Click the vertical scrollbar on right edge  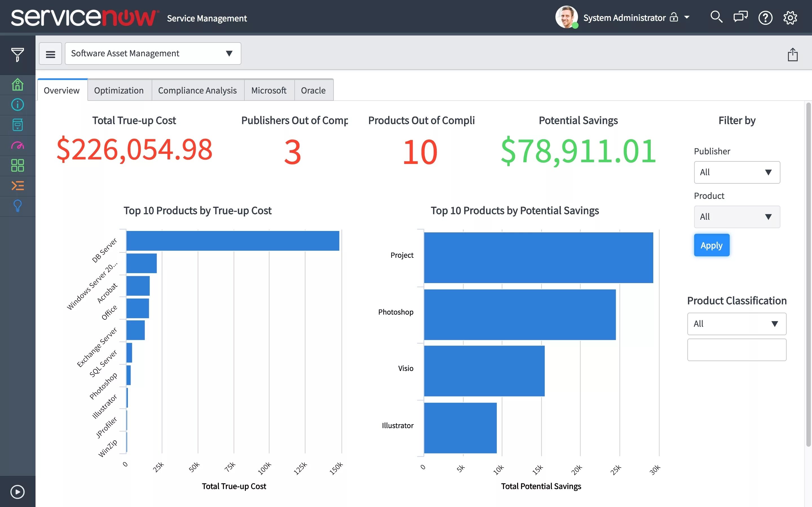coord(808,275)
